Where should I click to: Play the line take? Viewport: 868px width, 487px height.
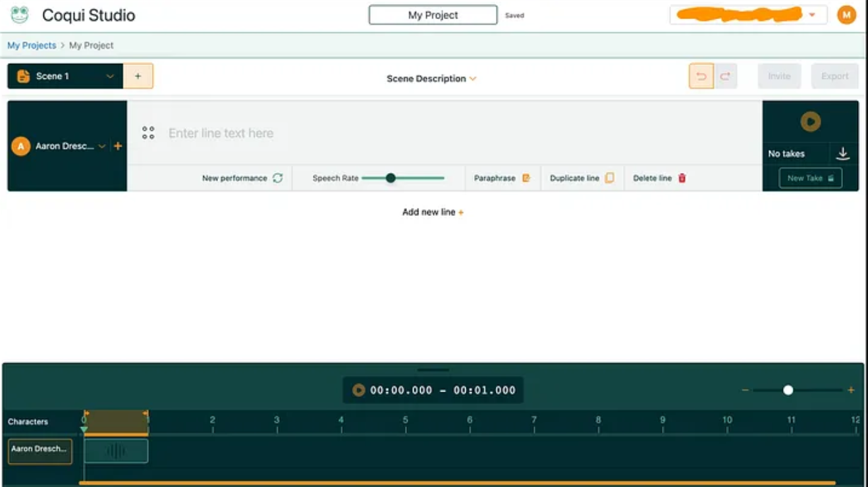point(811,121)
